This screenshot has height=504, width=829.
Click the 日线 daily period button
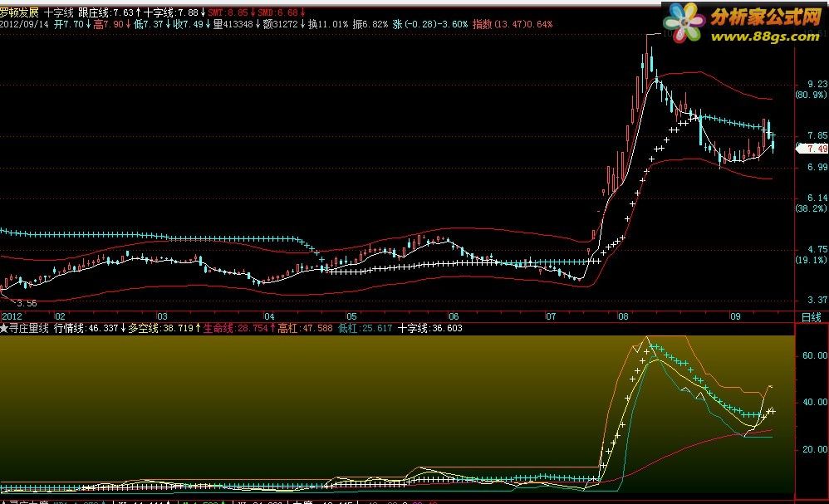[812, 317]
